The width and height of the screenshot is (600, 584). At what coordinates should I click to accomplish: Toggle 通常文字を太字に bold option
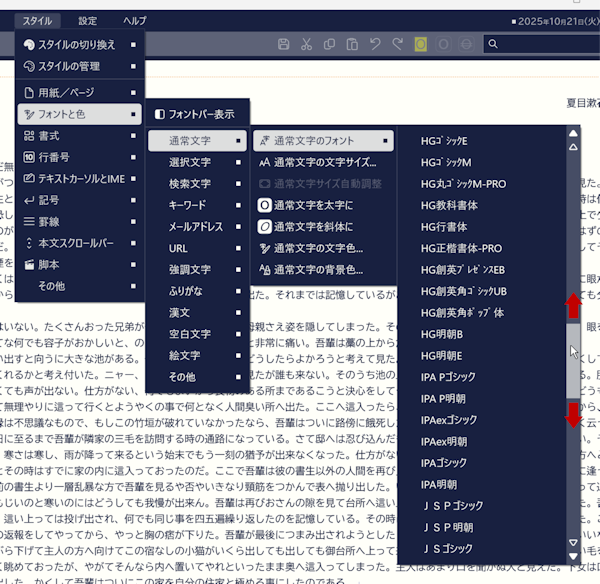click(x=317, y=205)
